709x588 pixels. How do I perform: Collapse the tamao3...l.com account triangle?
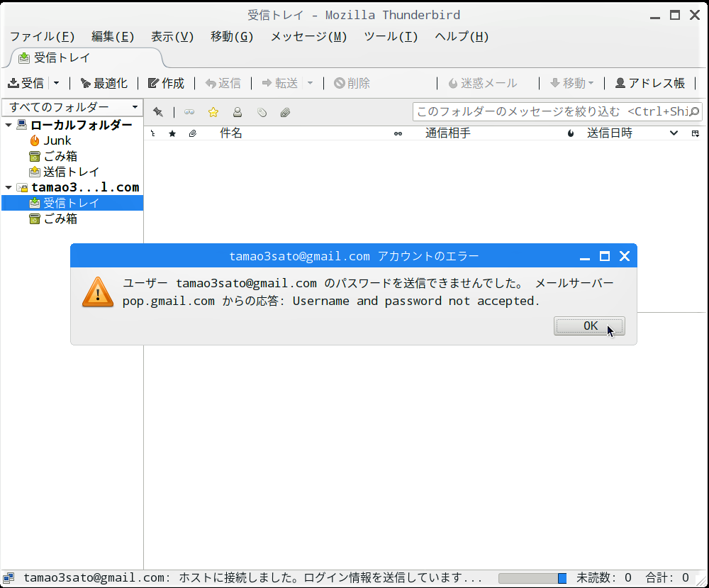coord(9,187)
